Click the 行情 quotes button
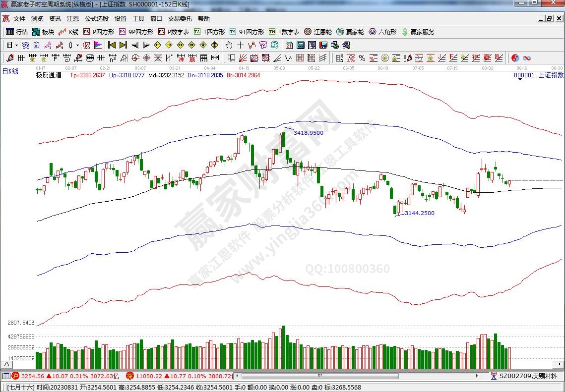 17,32
